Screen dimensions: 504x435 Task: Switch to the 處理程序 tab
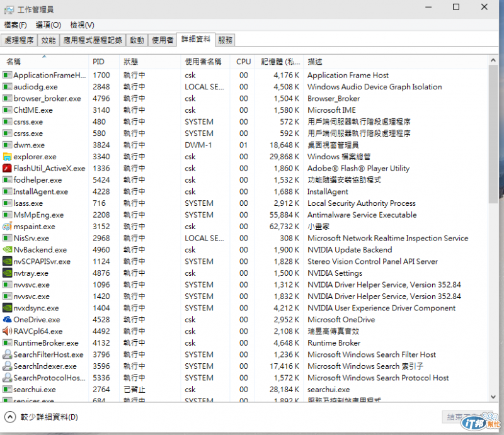[19, 40]
